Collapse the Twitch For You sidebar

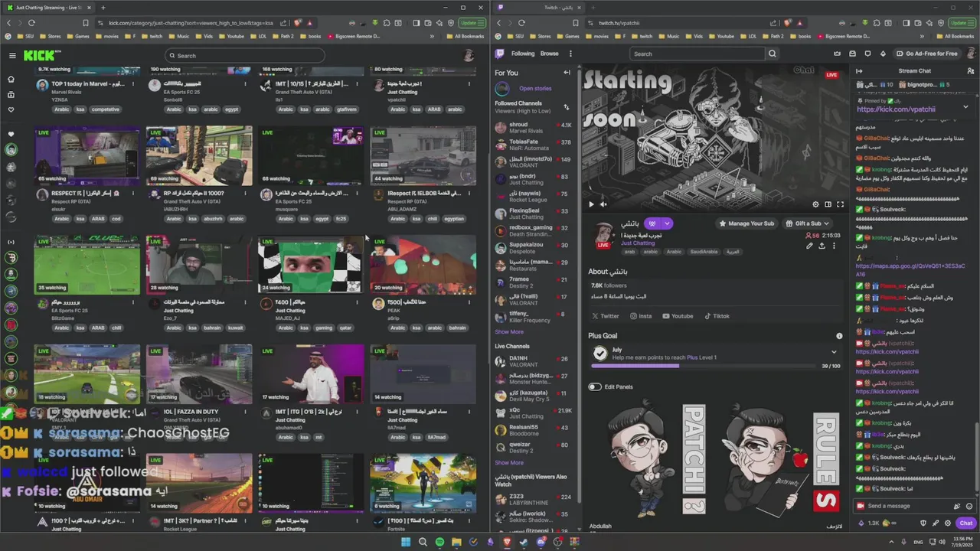click(567, 73)
